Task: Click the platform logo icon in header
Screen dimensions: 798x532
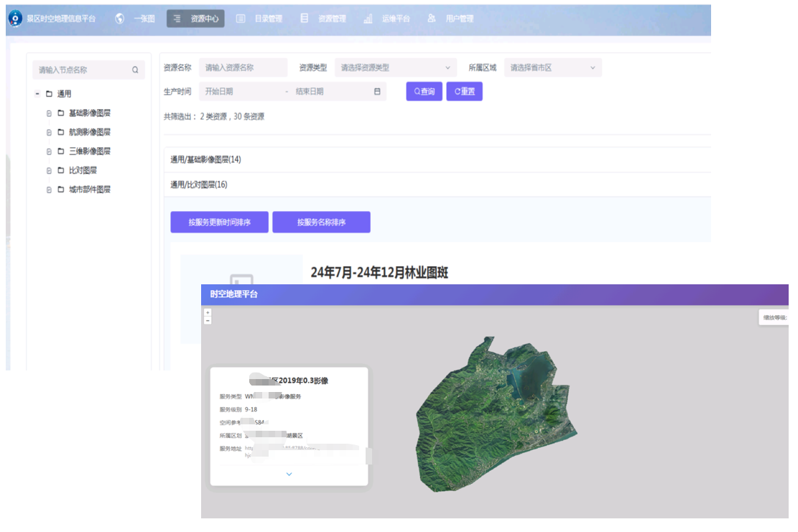Action: pyautogui.click(x=15, y=19)
